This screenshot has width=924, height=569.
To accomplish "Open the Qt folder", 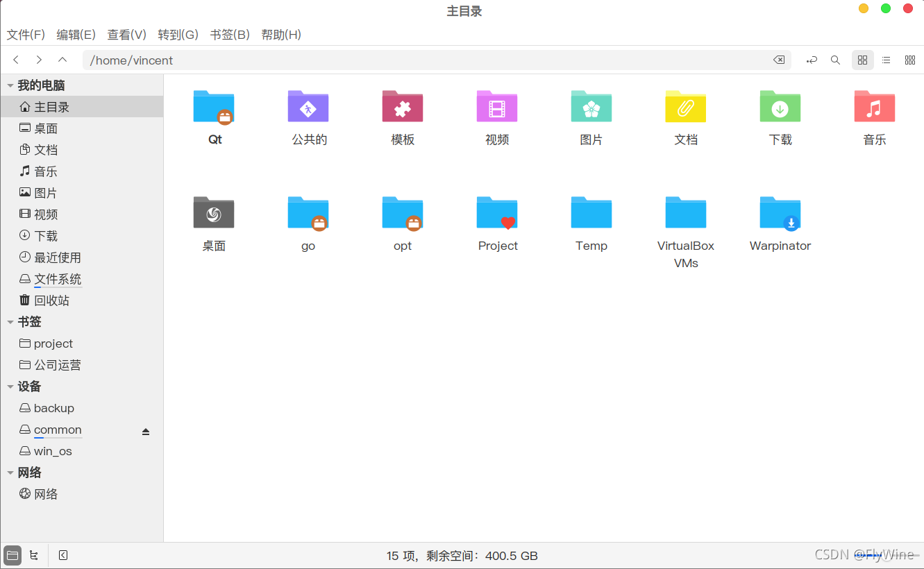I will (x=214, y=107).
